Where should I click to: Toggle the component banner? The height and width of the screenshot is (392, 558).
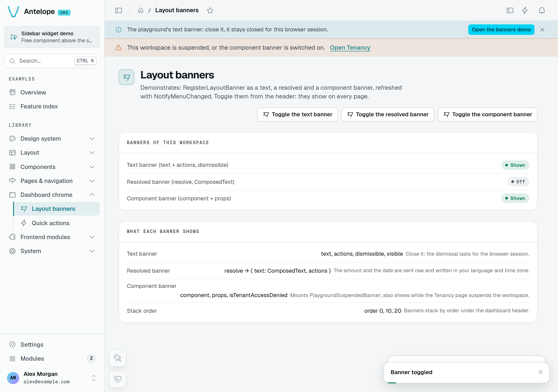point(487,115)
